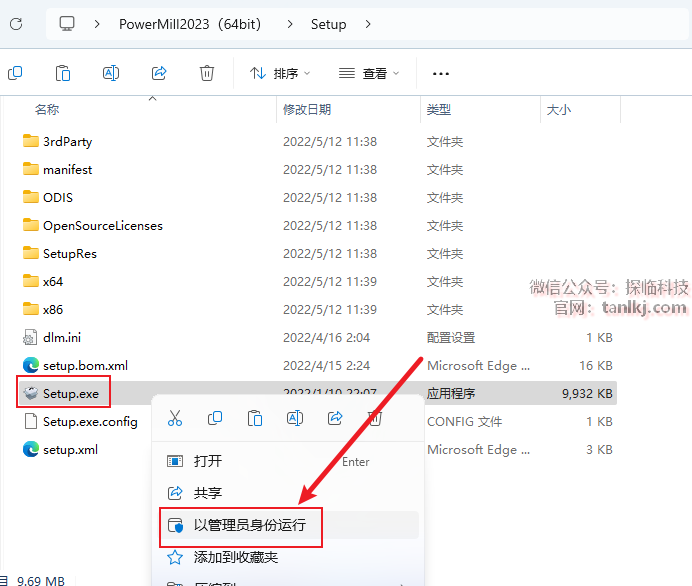The height and width of the screenshot is (586, 692).
Task: Click the Setup breadcrumb segment
Action: [328, 24]
